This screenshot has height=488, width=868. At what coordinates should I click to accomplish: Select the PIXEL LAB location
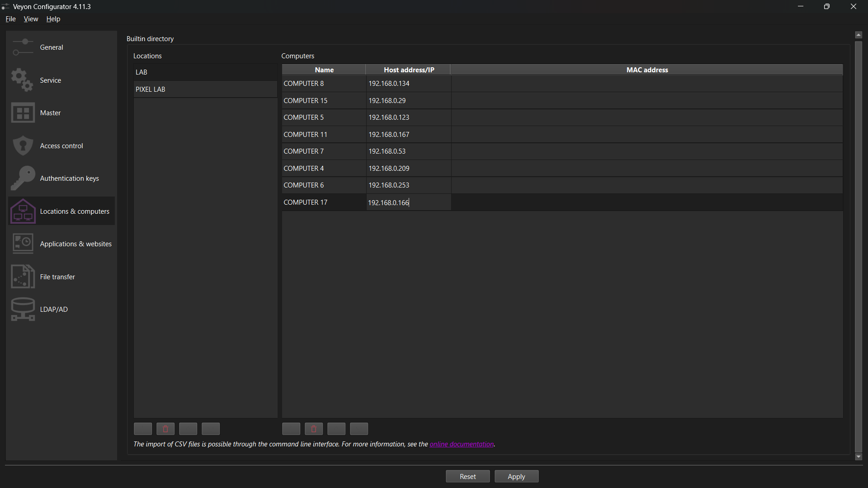[205, 89]
